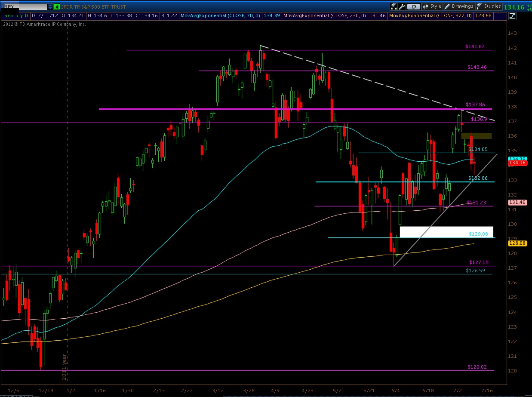Open the Studies menu
The width and height of the screenshot is (532, 397).
click(x=489, y=6)
